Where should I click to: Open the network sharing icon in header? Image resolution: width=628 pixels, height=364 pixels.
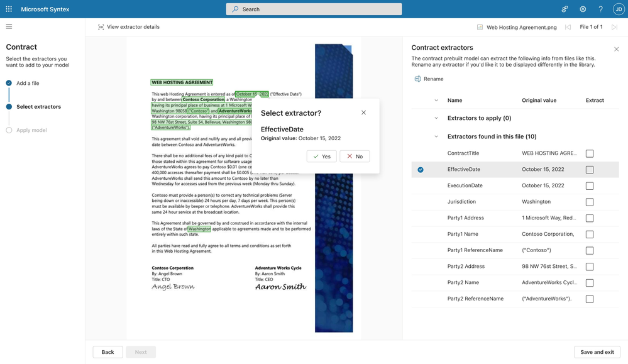565,9
